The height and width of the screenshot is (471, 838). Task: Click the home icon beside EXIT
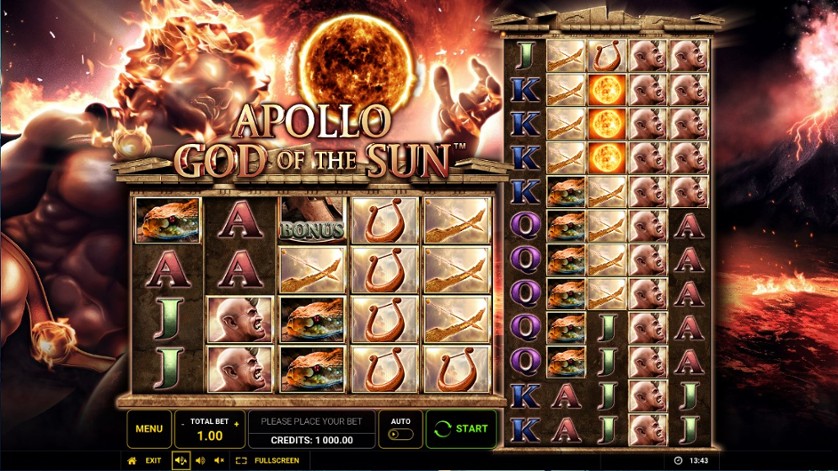click(131, 460)
